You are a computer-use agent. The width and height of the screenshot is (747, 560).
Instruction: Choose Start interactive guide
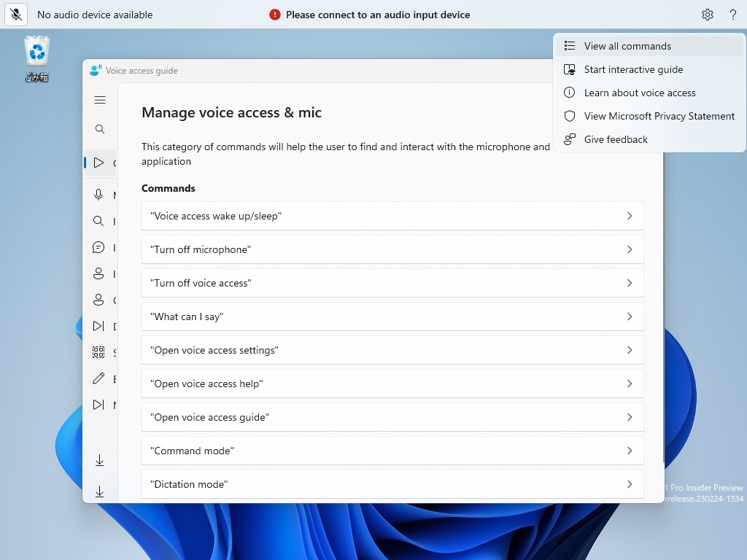coord(633,69)
